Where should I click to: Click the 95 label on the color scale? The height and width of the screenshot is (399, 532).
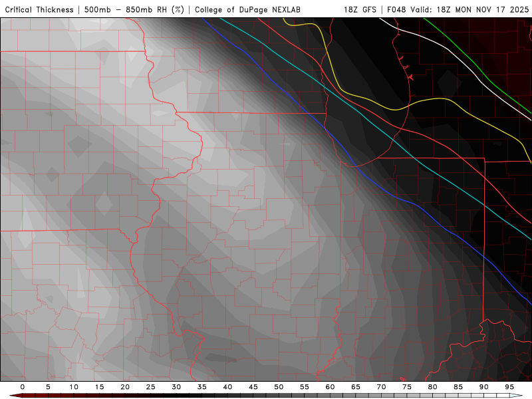click(x=509, y=387)
